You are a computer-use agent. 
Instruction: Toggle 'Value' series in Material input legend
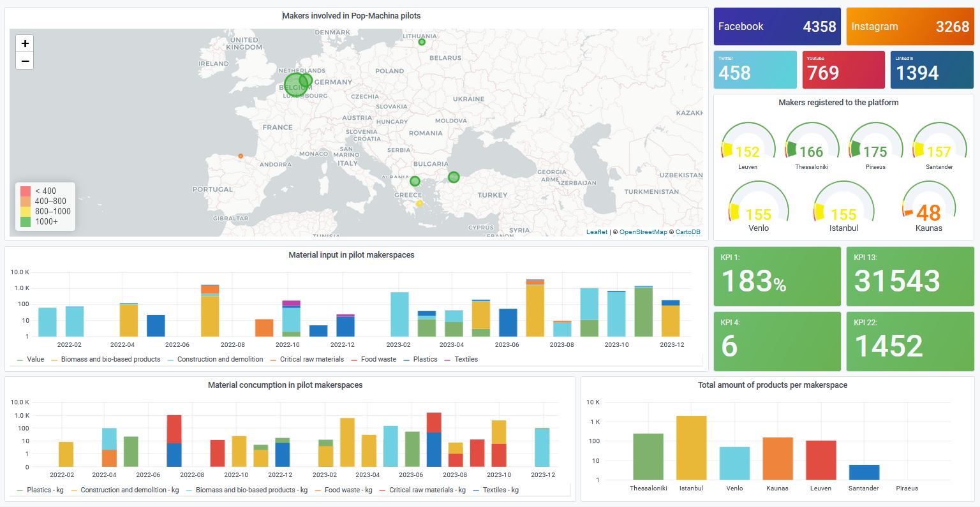[x=31, y=360]
